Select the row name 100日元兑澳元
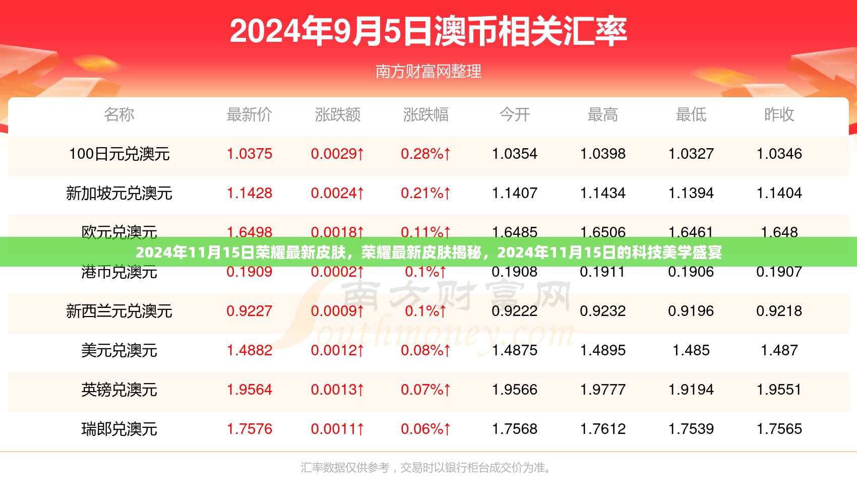 coord(119,154)
